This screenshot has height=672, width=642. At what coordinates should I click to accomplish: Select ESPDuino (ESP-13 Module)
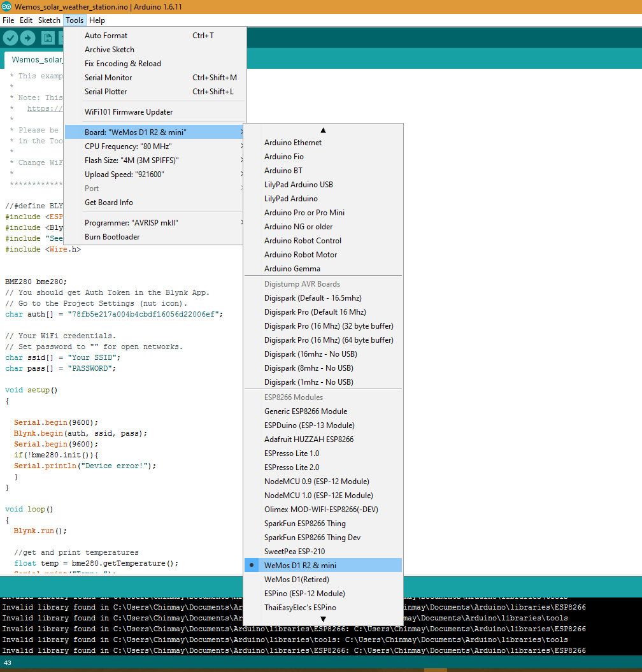coord(323,425)
